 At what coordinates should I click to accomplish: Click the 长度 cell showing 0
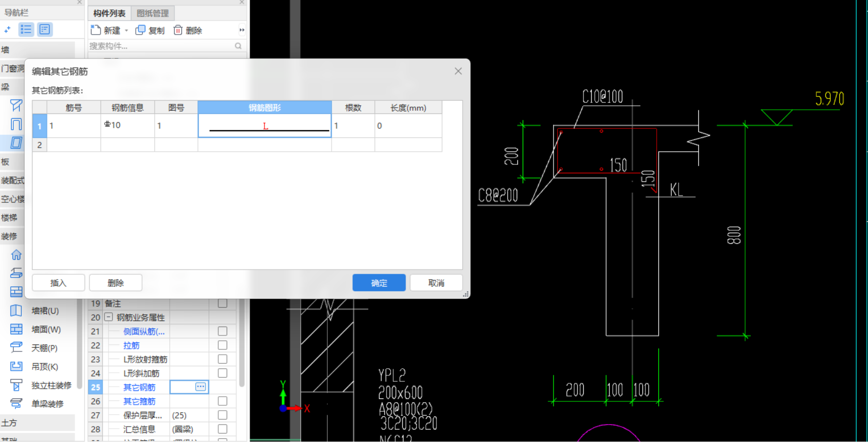pos(408,126)
